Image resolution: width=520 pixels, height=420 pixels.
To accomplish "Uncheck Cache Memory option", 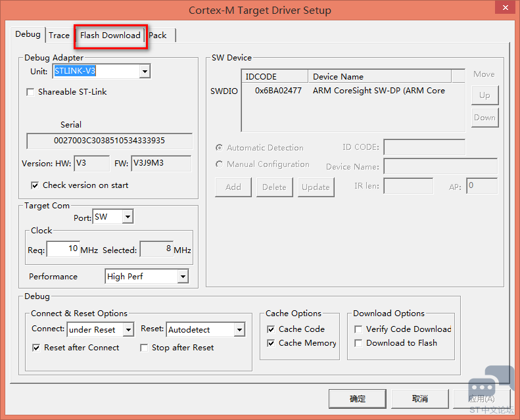I will click(271, 343).
